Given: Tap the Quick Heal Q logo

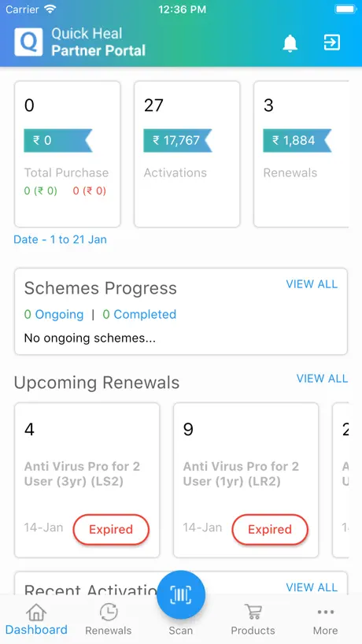Looking at the screenshot, I should (28, 42).
